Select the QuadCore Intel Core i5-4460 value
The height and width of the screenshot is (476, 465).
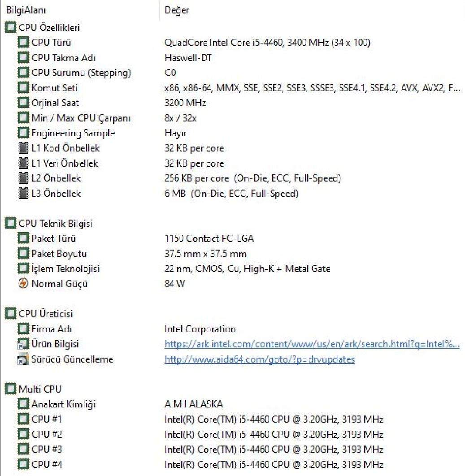[267, 43]
